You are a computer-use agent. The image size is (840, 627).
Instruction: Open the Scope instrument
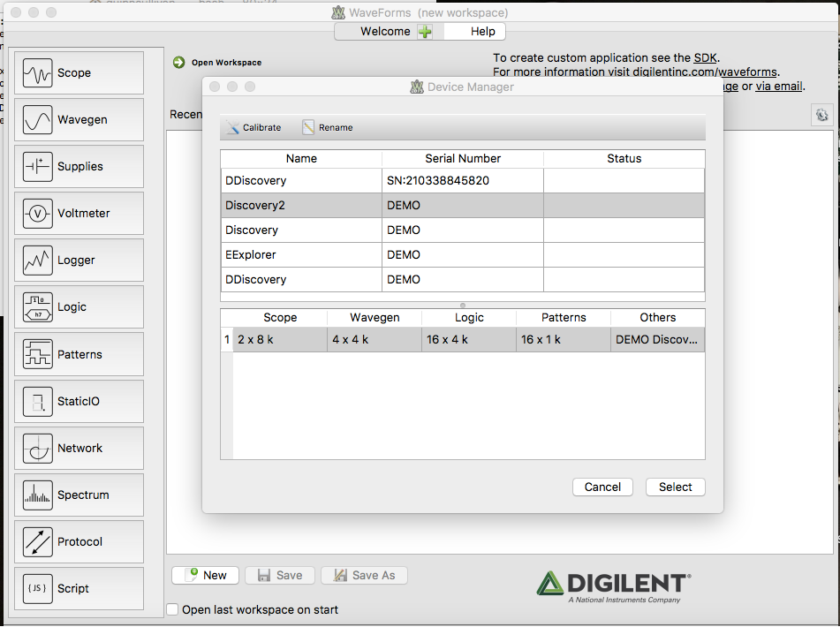(x=79, y=72)
